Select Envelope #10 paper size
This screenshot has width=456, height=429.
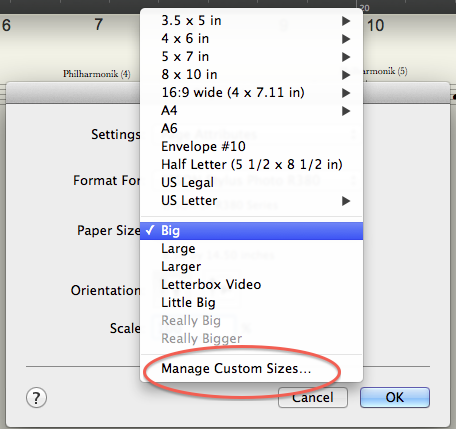point(251,147)
